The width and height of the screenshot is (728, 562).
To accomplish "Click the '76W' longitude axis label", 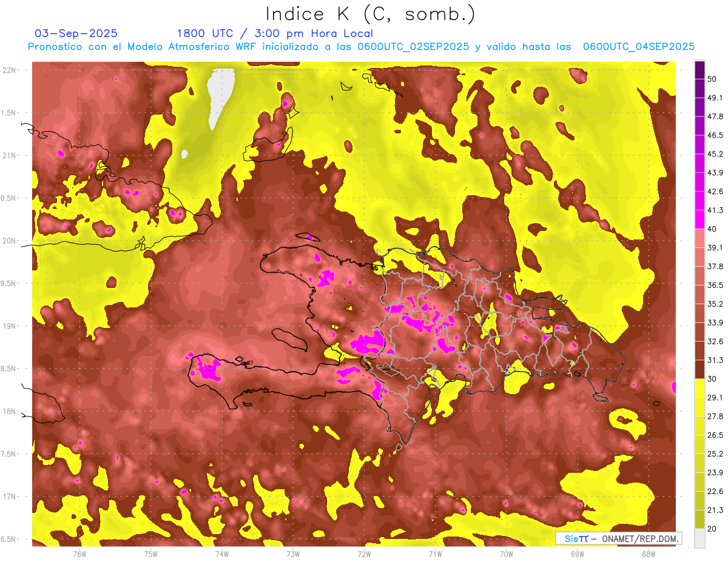I will 79,554.
